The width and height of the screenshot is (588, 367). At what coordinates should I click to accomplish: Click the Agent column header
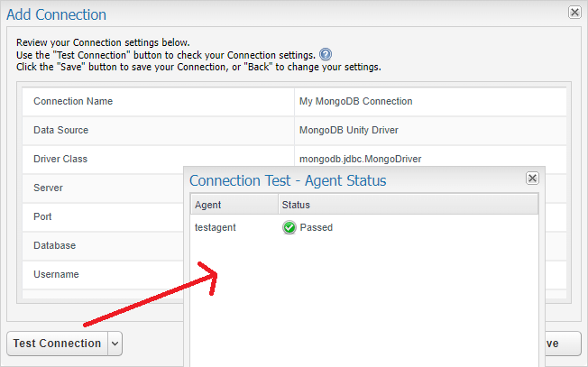click(x=234, y=205)
